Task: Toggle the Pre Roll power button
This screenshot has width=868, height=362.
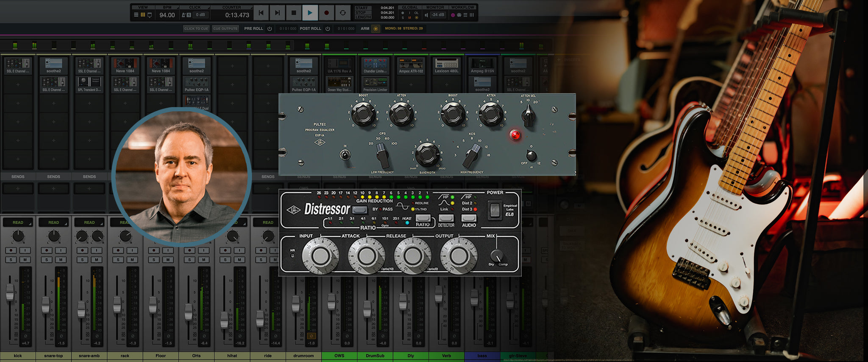Action: tap(270, 28)
